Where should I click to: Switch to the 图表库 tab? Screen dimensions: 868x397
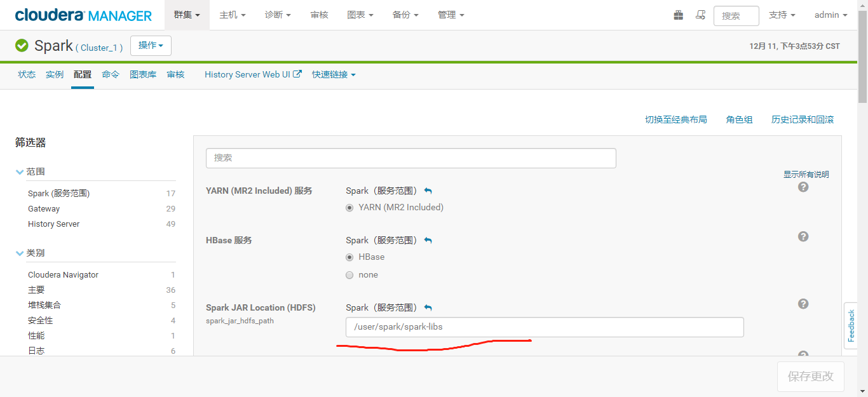click(143, 74)
